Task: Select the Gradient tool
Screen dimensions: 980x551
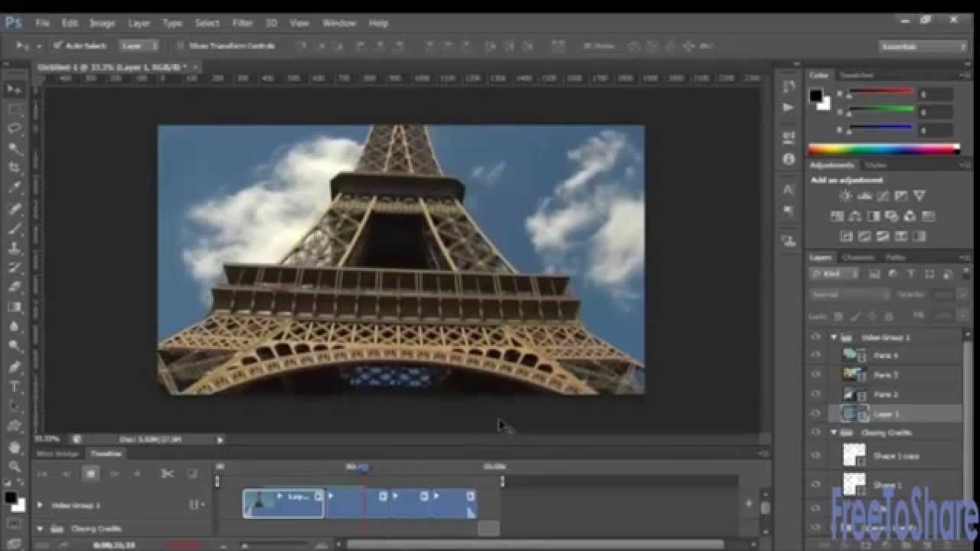Action: 15,308
